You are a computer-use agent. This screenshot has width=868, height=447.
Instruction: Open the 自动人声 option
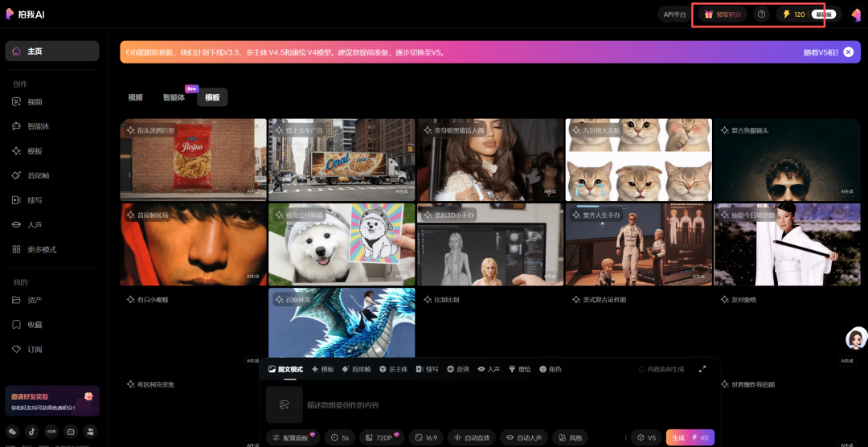point(524,437)
